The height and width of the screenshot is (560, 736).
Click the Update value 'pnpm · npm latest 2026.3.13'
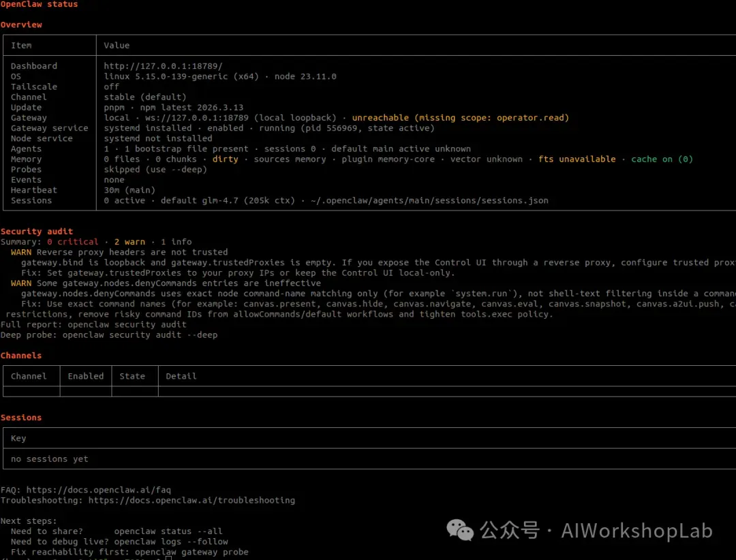tap(173, 108)
